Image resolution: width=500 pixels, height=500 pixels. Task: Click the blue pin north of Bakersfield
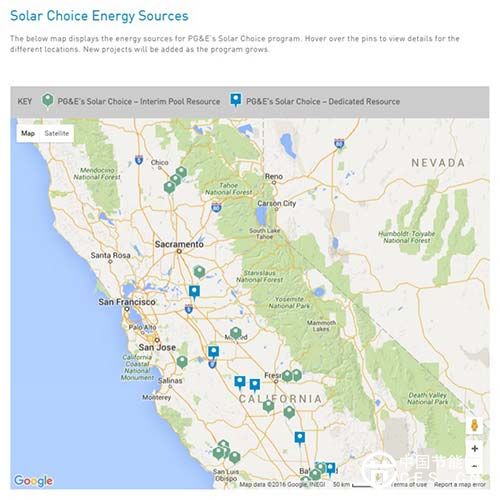[300, 439]
